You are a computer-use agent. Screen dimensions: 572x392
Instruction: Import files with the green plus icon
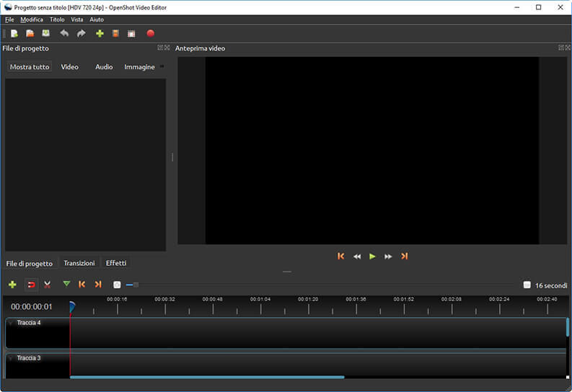100,34
